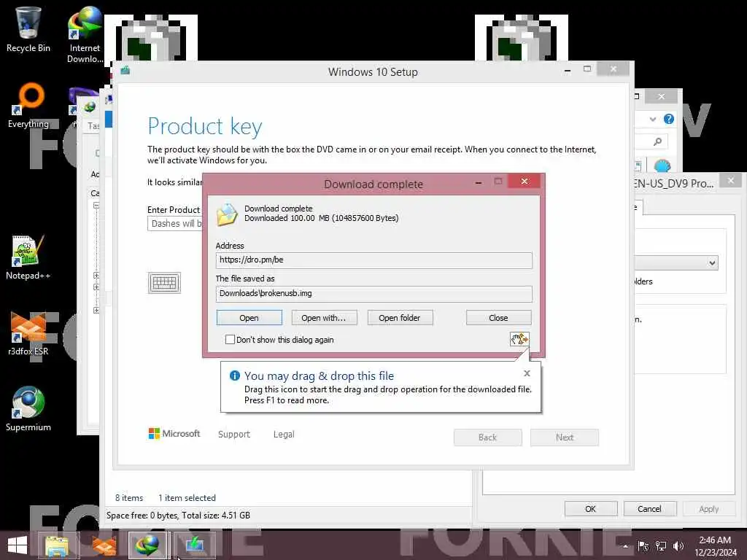This screenshot has height=560, width=747.
Task: Tick Don't show this dialog again checkbox
Action: [230, 340]
